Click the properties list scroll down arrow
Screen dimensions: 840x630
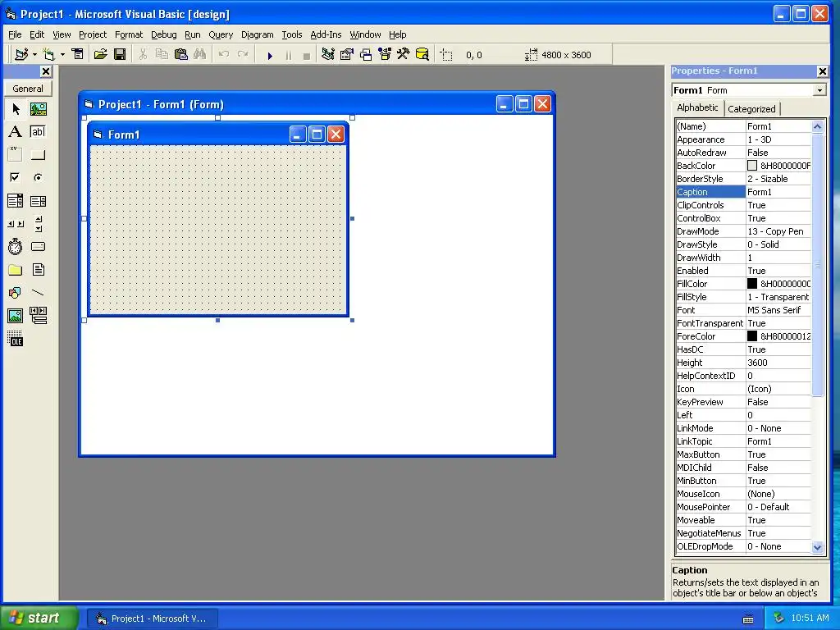tap(818, 547)
